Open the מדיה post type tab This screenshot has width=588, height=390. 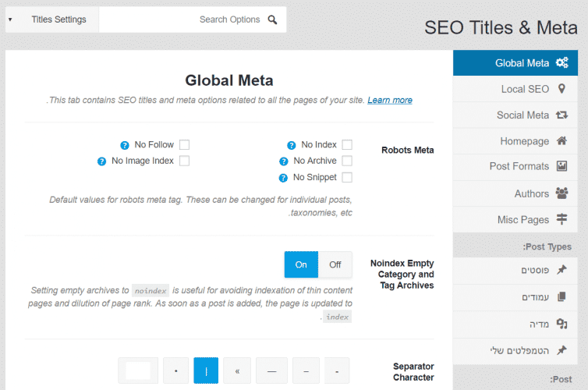click(515, 324)
